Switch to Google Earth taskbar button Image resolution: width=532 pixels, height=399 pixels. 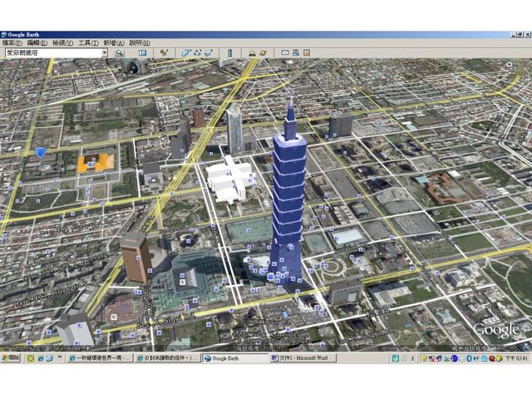(x=235, y=358)
